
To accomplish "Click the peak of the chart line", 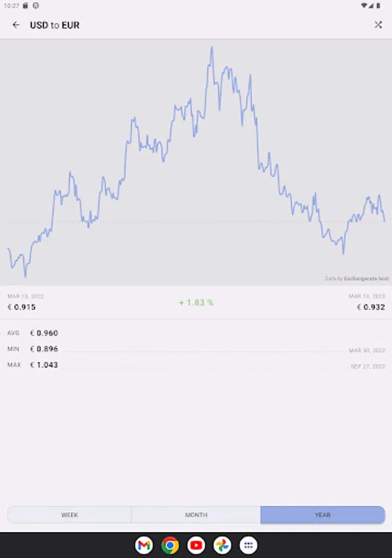I will pos(212,48).
